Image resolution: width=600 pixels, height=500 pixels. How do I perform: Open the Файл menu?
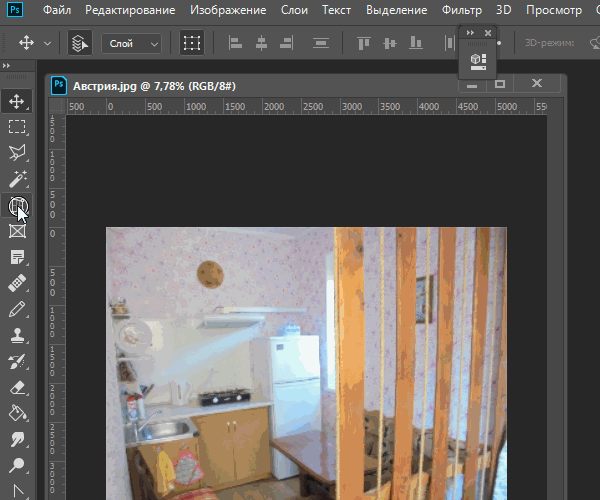coord(57,10)
